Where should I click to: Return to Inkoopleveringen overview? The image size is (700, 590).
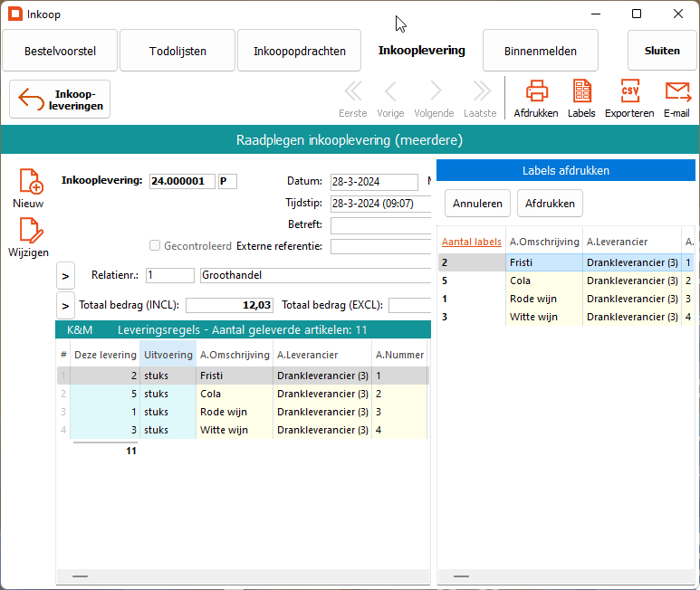pos(60,100)
